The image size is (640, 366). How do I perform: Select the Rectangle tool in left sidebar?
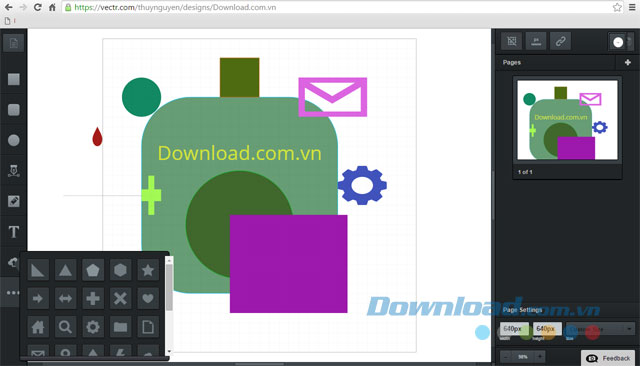tap(13, 79)
